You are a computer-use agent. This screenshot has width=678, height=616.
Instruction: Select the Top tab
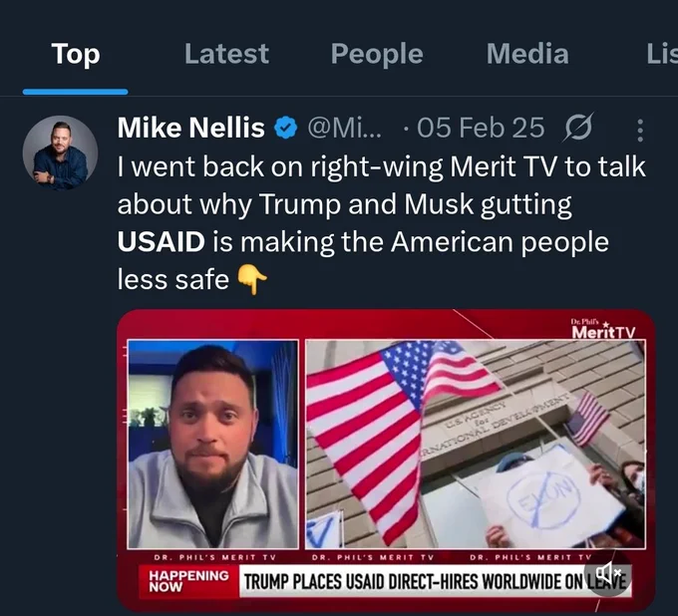(76, 54)
